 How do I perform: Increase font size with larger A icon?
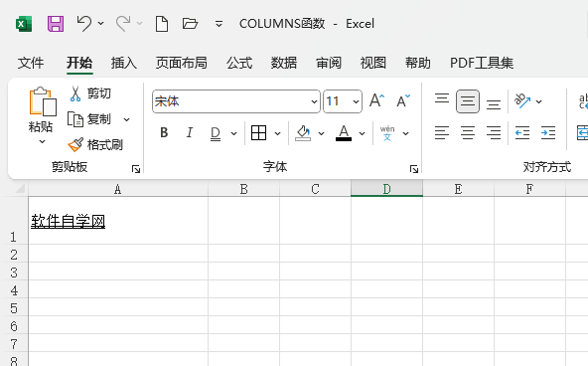(376, 101)
